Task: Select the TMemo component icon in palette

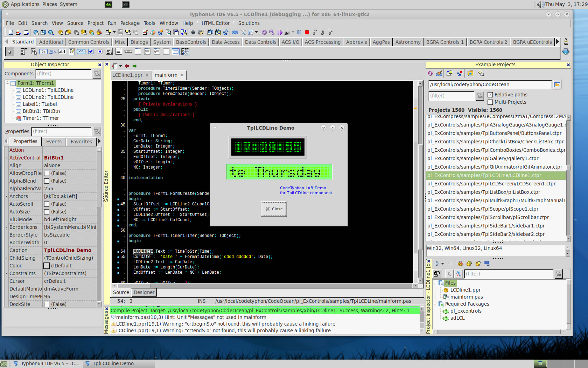Action: click(x=72, y=52)
